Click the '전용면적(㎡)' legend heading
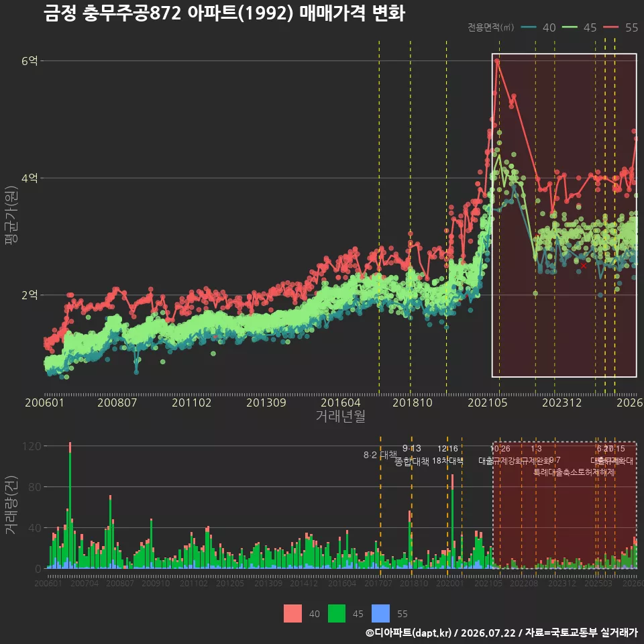 coord(491,28)
